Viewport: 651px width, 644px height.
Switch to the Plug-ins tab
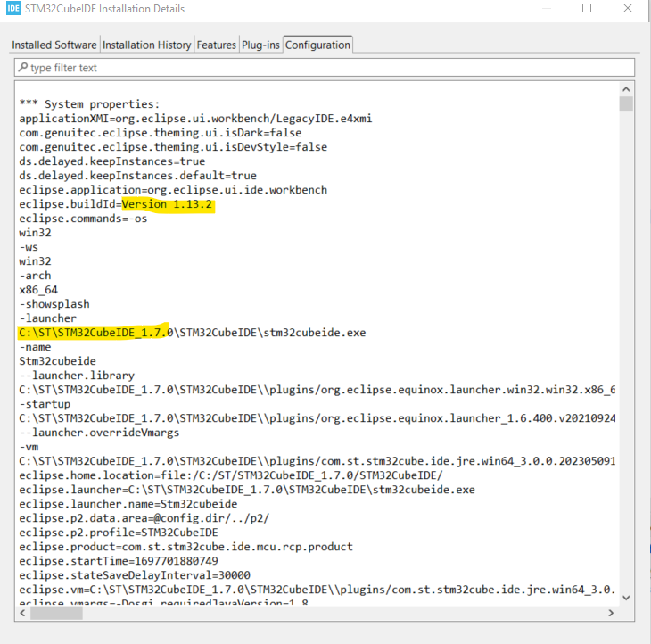[x=260, y=45]
